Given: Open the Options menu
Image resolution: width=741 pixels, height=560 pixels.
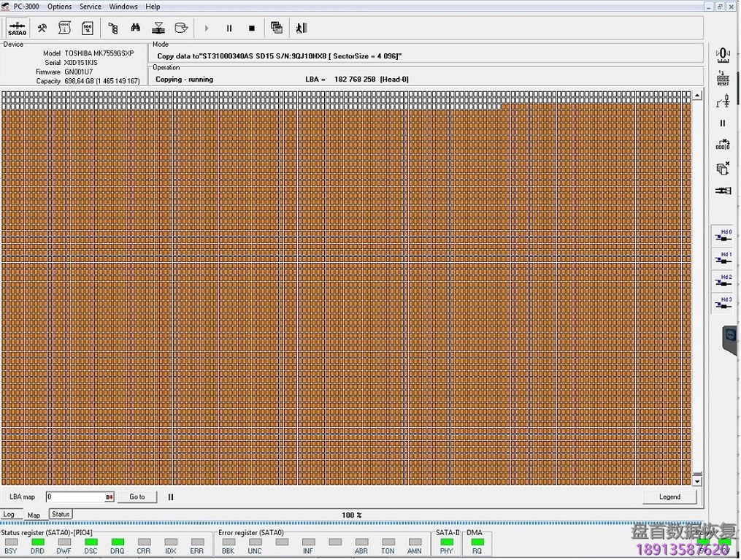Looking at the screenshot, I should point(60,7).
